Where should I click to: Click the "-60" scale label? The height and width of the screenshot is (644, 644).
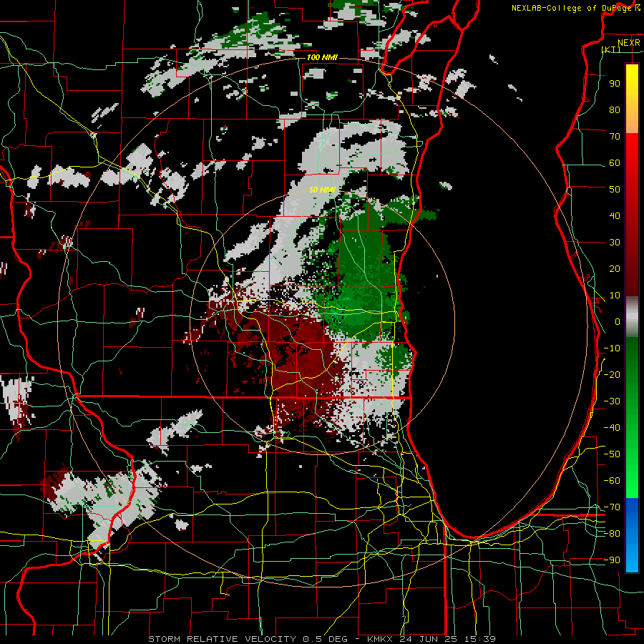[612, 481]
